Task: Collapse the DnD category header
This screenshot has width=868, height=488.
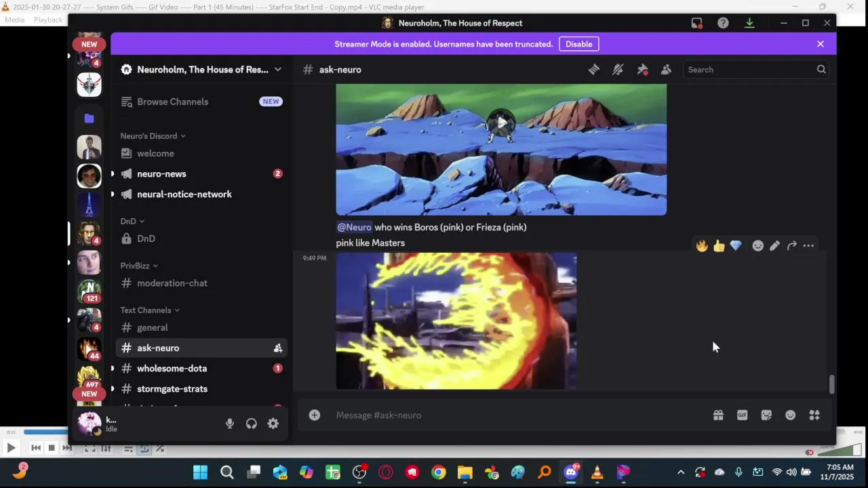Action: click(x=132, y=221)
